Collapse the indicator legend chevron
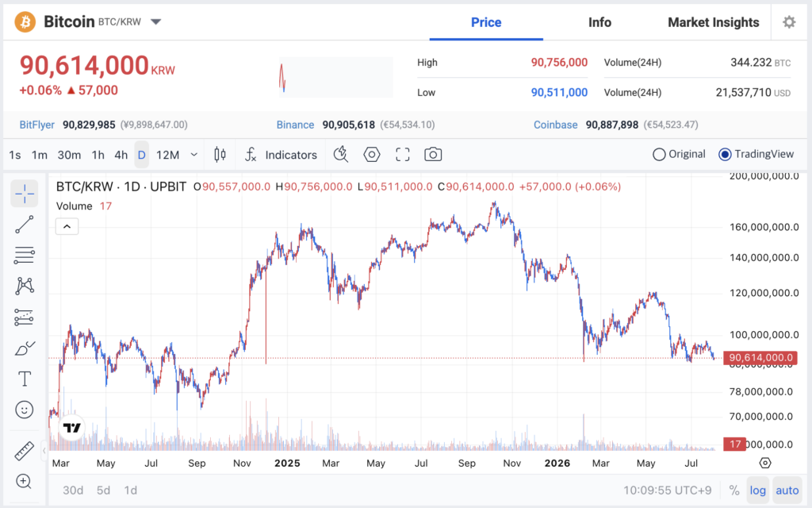 coord(67,226)
